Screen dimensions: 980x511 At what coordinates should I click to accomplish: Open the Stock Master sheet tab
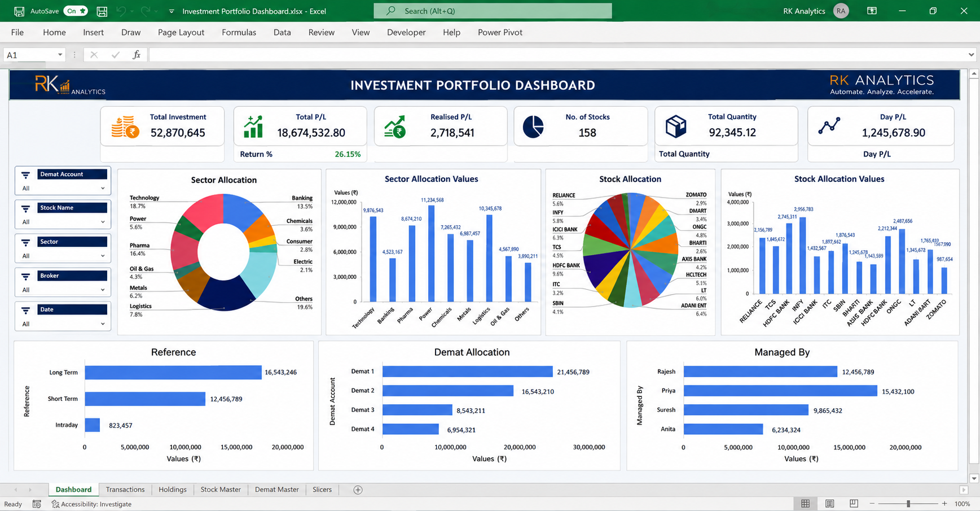click(221, 490)
